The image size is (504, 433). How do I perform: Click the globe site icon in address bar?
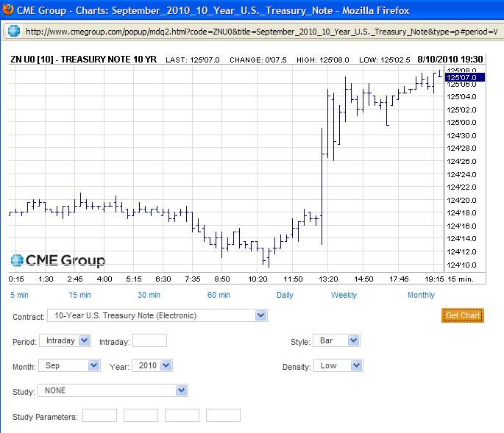click(x=14, y=31)
